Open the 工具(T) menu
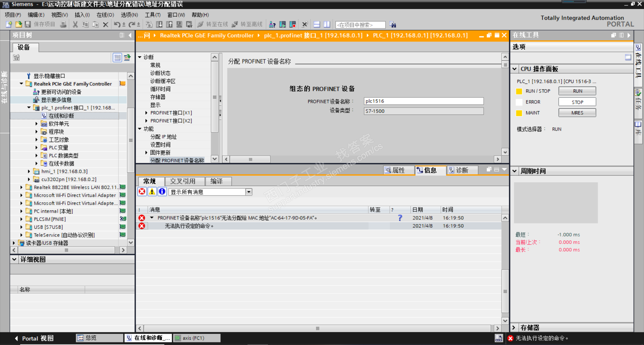 [153, 15]
